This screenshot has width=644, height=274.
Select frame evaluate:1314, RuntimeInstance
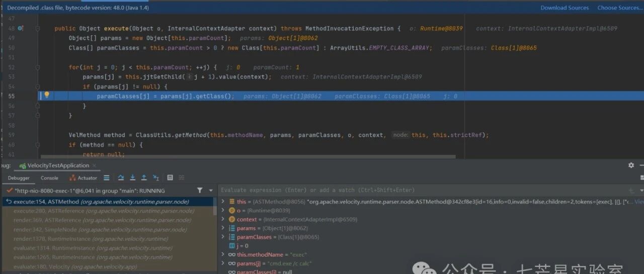[x=108, y=248]
